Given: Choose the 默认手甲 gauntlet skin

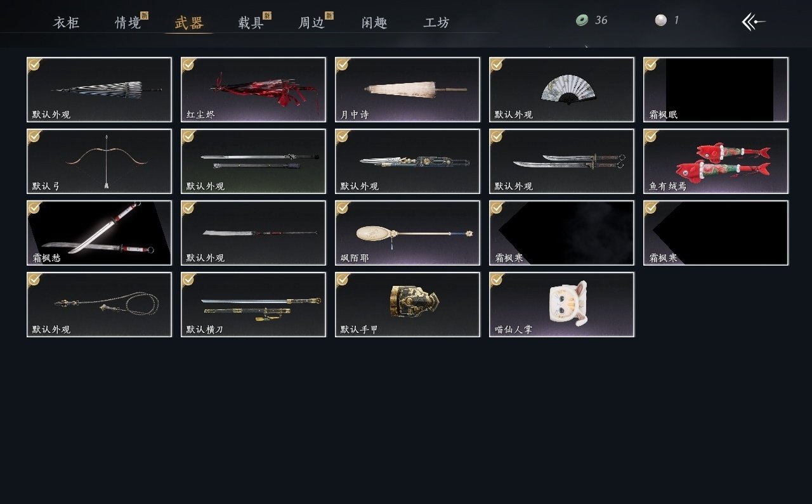Looking at the screenshot, I should 407,304.
